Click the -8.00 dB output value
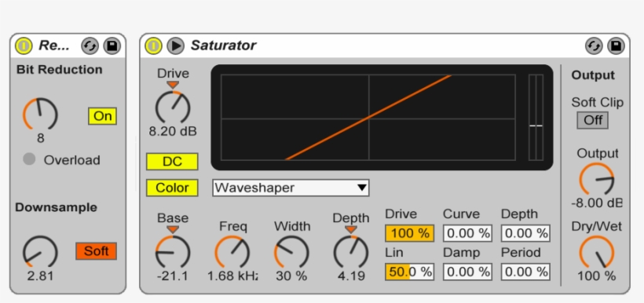This screenshot has height=303, width=644. coord(597,203)
